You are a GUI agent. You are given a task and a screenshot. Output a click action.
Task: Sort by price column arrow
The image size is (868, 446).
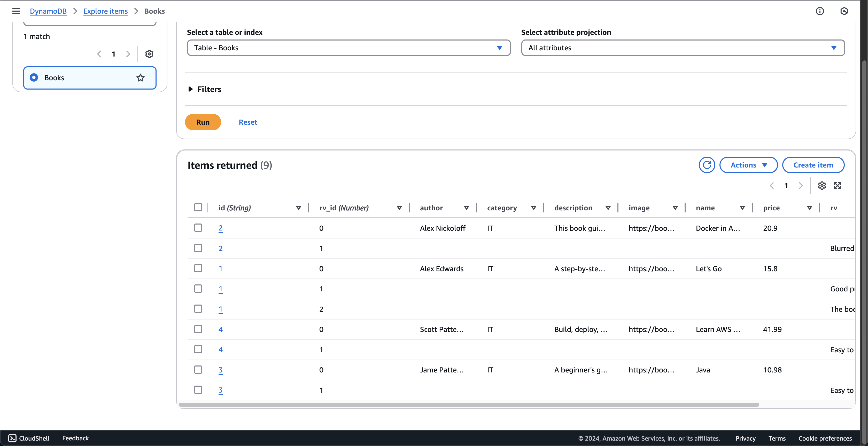click(x=810, y=208)
